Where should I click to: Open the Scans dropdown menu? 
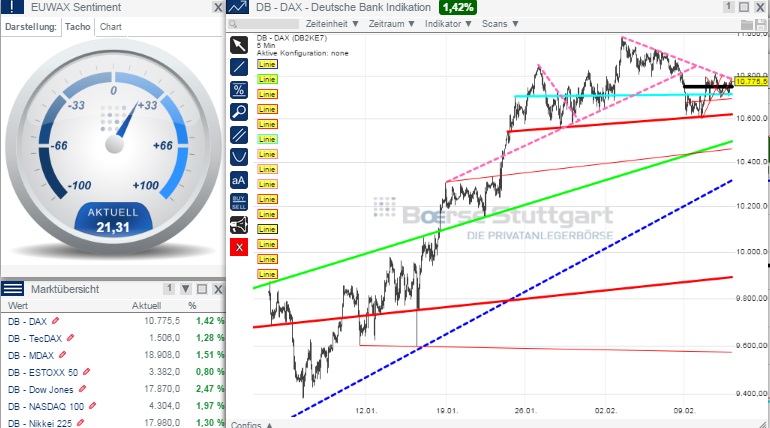coord(500,24)
